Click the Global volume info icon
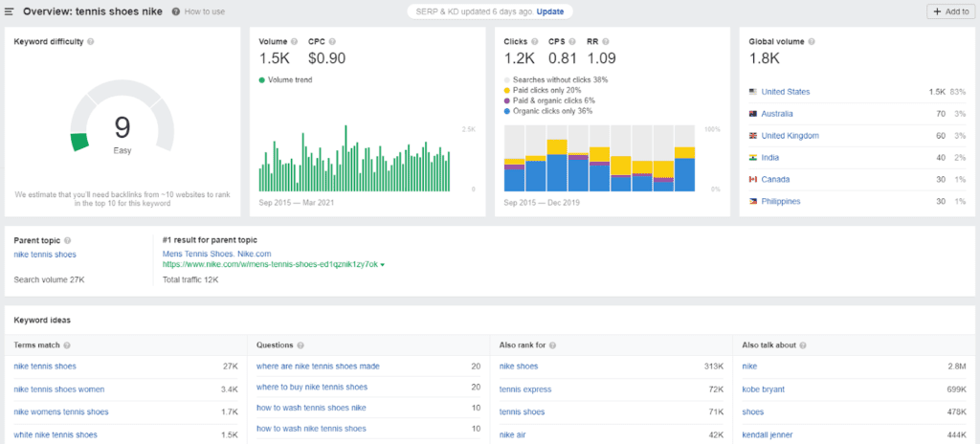 (x=811, y=42)
